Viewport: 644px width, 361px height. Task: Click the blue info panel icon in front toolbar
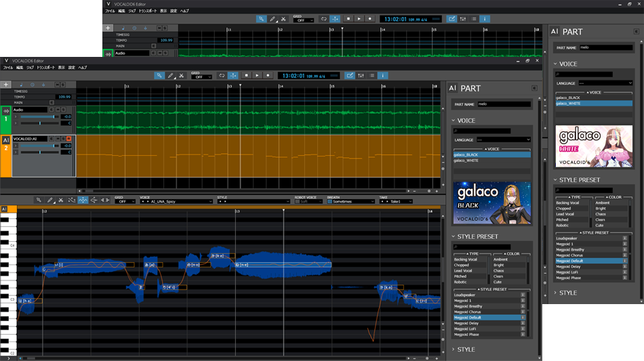[382, 76]
